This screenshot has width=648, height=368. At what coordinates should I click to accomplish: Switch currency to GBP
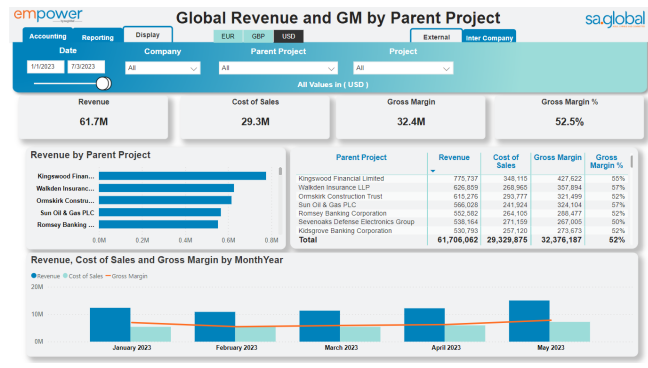coord(258,36)
